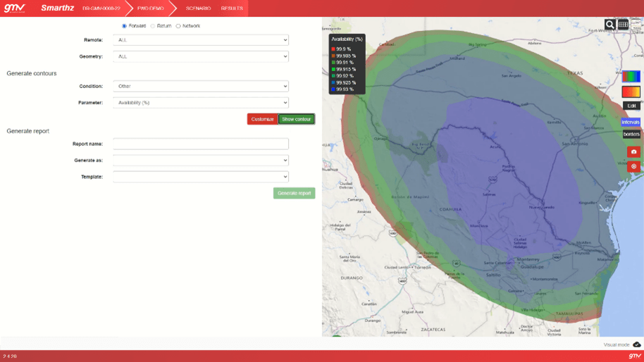Screen dimensions: 644x362
Task: Select the Return radio button
Action: tap(153, 26)
